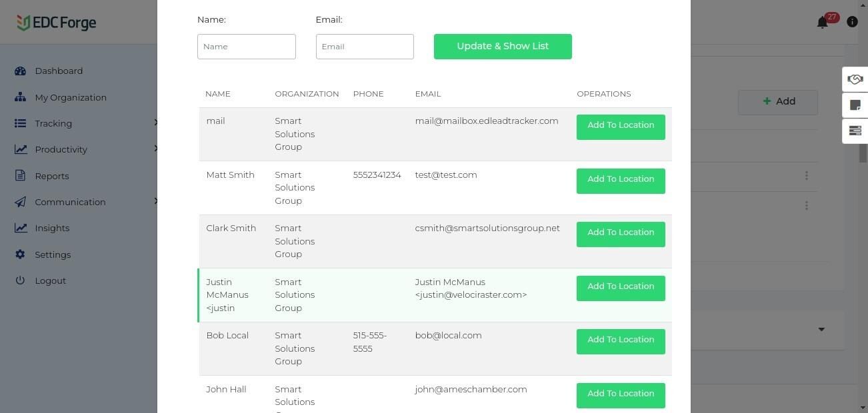Open the handshake side panel icon
868x413 pixels.
pos(855,80)
